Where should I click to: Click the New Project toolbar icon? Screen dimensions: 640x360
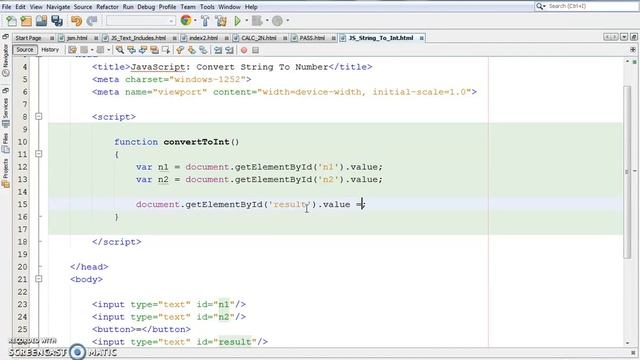[x=26, y=21]
